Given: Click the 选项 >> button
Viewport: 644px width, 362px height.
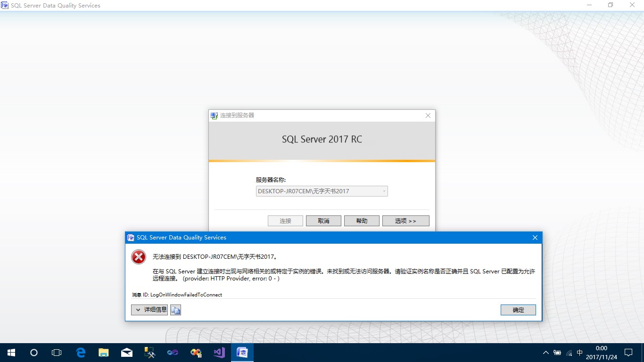Looking at the screenshot, I should [x=405, y=221].
